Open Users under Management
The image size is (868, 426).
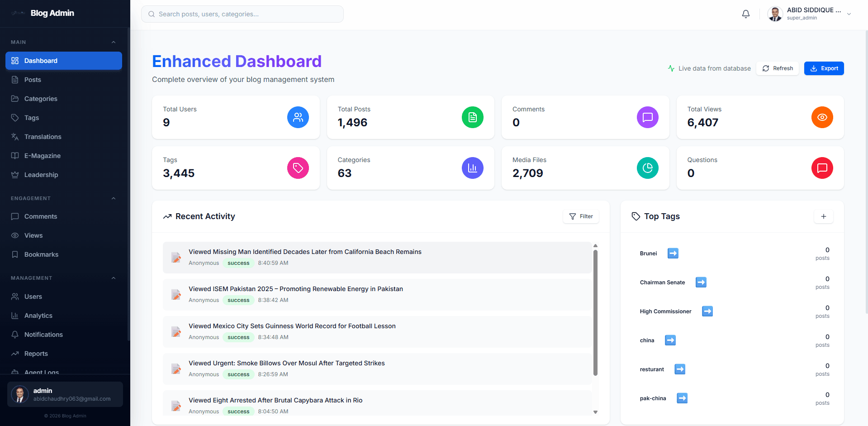coord(64,297)
